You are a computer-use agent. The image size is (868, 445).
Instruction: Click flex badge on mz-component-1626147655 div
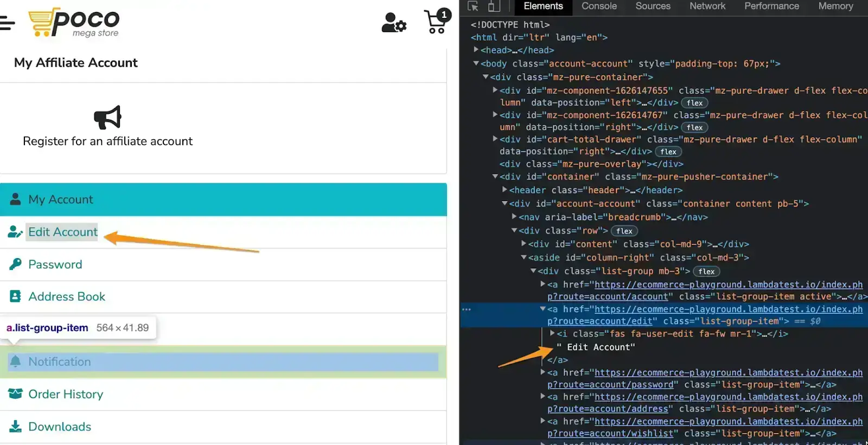[x=694, y=103]
